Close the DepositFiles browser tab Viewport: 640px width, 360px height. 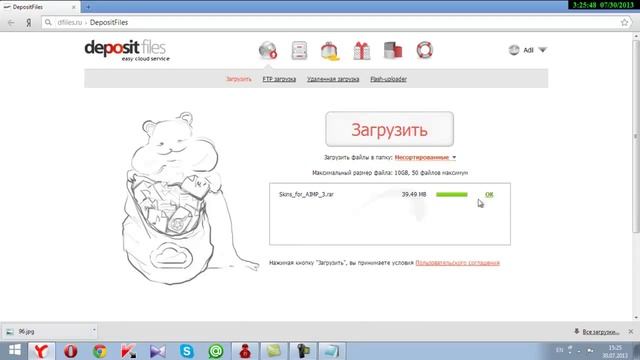click(74, 7)
